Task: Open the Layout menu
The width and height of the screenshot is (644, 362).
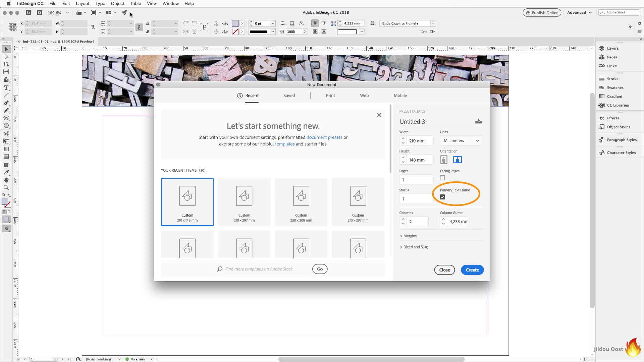Action: pos(82,3)
